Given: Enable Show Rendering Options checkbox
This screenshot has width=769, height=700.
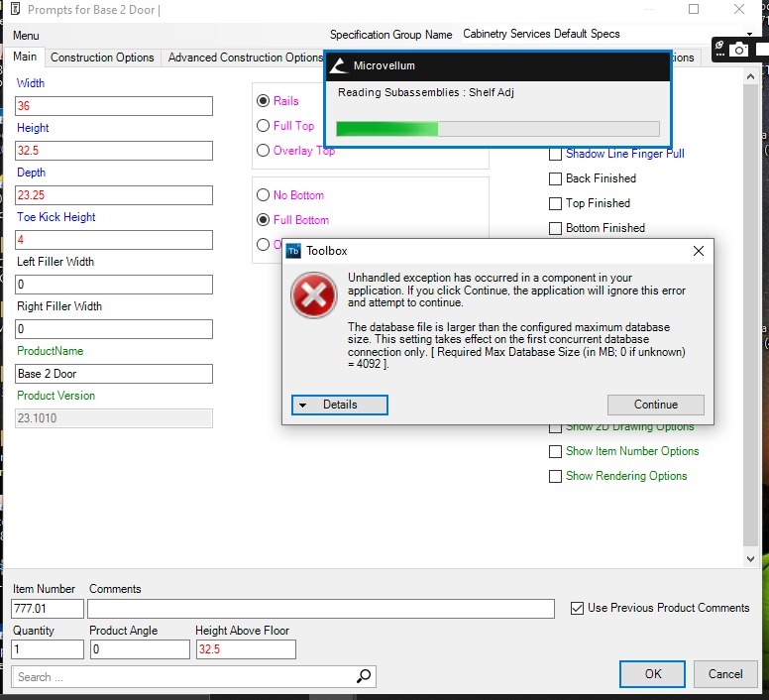Looking at the screenshot, I should (x=555, y=476).
